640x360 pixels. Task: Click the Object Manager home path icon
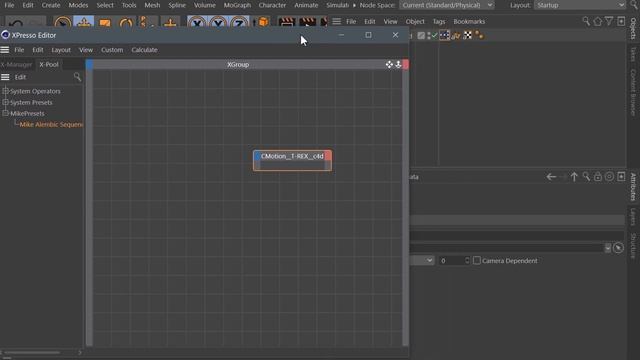(x=598, y=21)
